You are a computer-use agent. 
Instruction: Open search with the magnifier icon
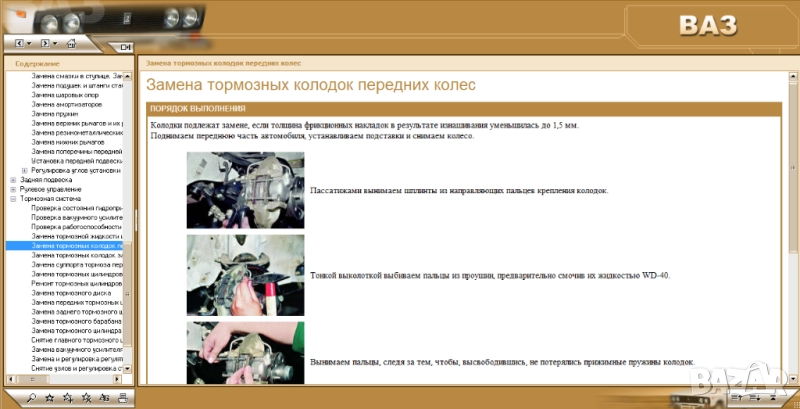pos(32,397)
